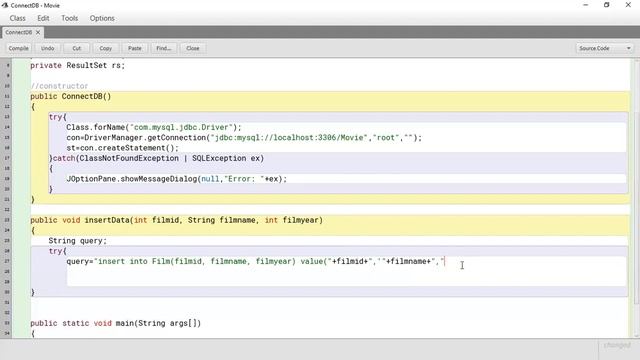Open the Source Code view dropdown

pyautogui.click(x=604, y=48)
